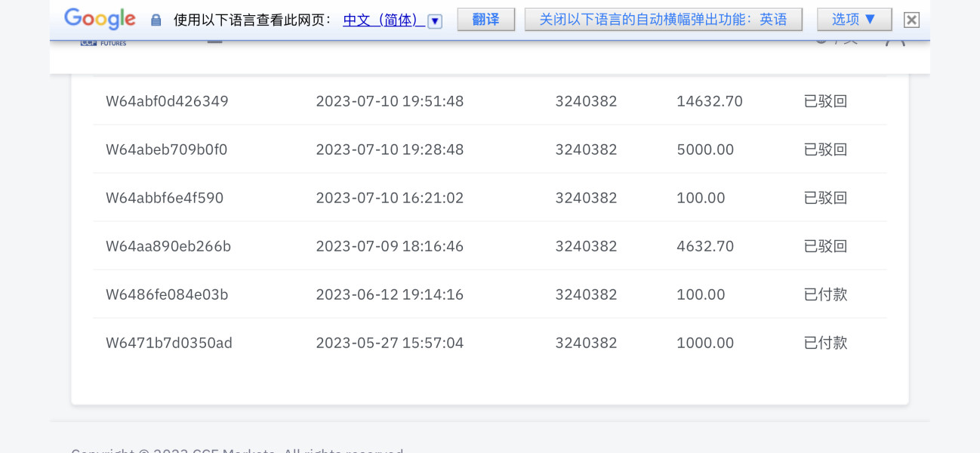Click 已付款 status for W6471b7d0350ad
Viewport: 980px width, 453px height.
pos(825,343)
